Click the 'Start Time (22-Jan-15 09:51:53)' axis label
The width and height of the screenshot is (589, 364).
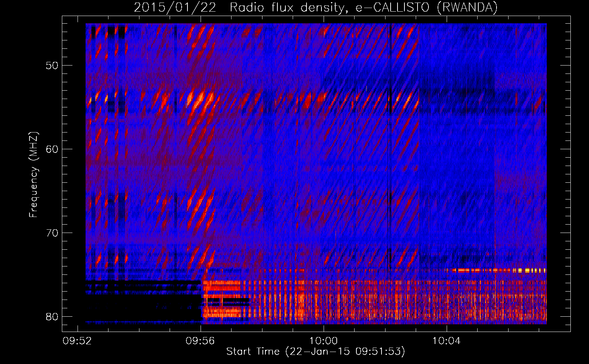click(316, 352)
